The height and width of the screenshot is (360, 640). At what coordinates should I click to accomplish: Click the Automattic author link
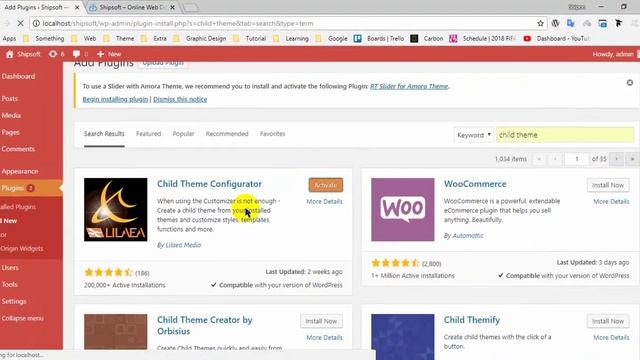(x=468, y=236)
